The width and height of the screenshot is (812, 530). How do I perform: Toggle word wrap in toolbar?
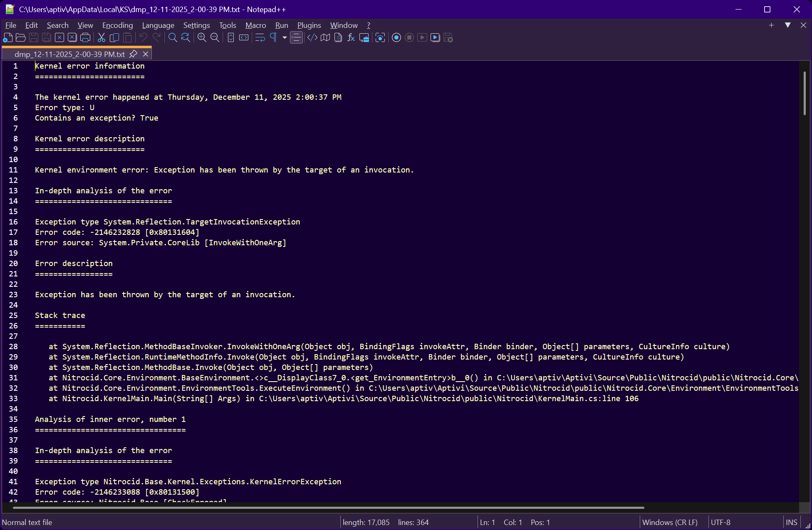coord(260,38)
